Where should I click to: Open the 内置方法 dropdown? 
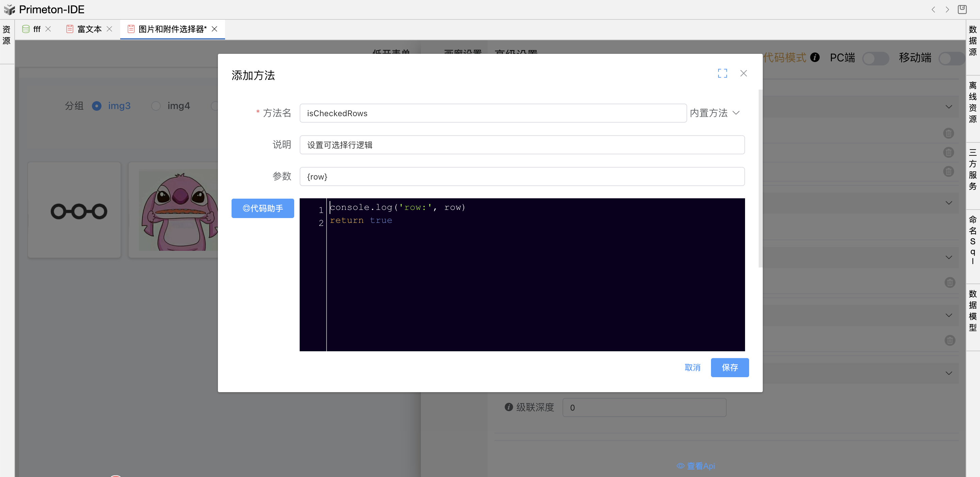click(714, 113)
